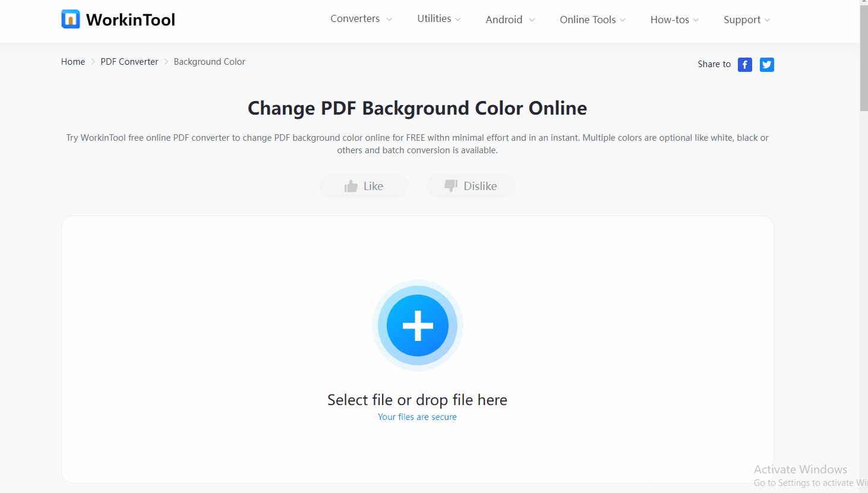This screenshot has width=868, height=493.
Task: Click Background Color breadcrumb
Action: point(210,62)
